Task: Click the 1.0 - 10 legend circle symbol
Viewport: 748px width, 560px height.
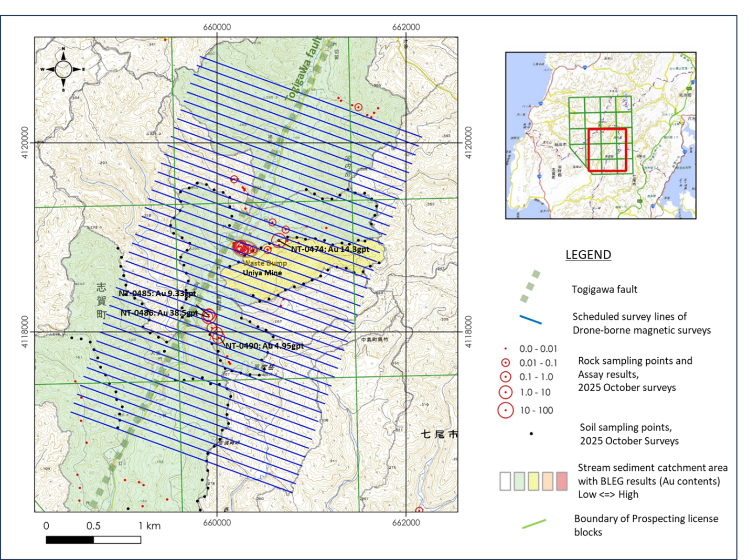Action: 506,392
